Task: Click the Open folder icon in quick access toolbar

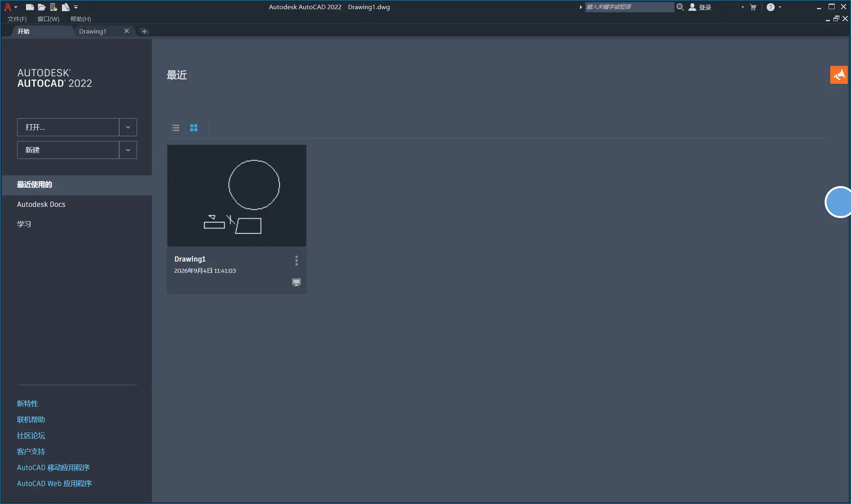Action: pos(42,7)
